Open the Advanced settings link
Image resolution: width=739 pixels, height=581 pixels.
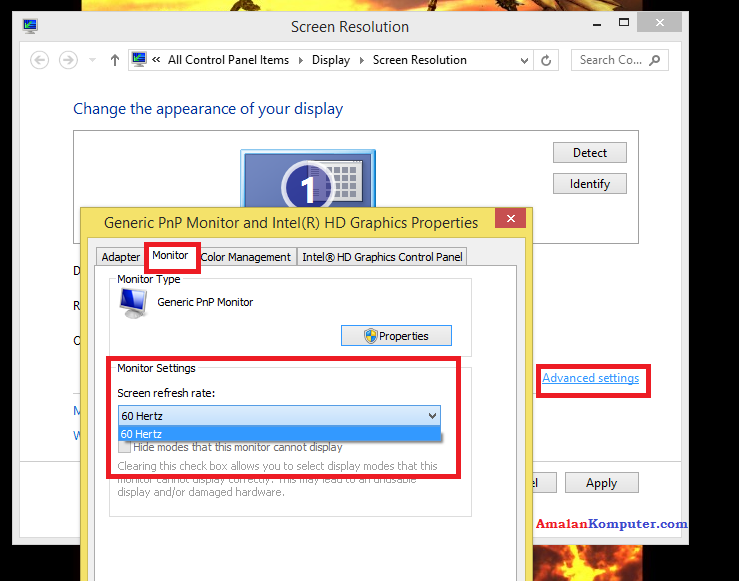[591, 378]
